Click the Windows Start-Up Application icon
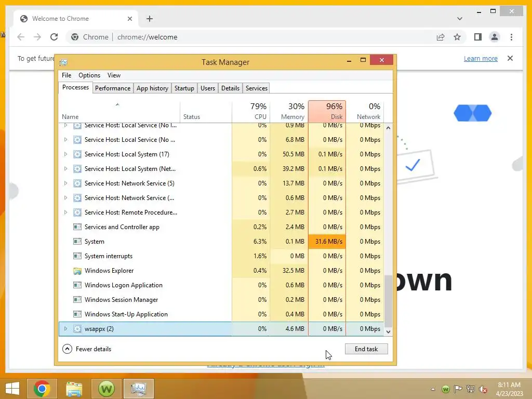The image size is (532, 399). point(77,314)
